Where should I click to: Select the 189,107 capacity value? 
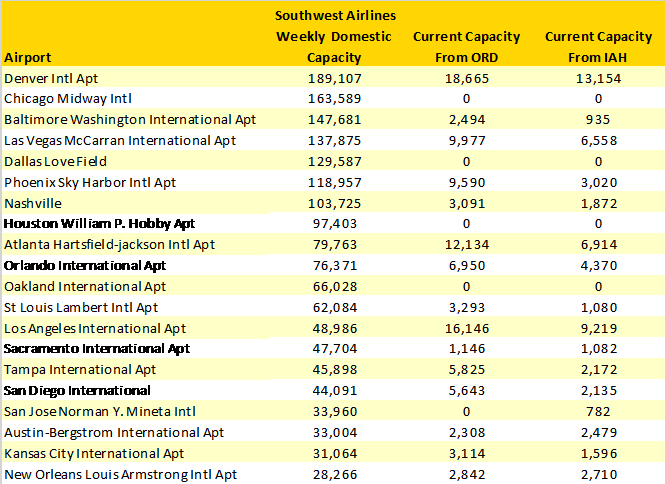pyautogui.click(x=333, y=78)
